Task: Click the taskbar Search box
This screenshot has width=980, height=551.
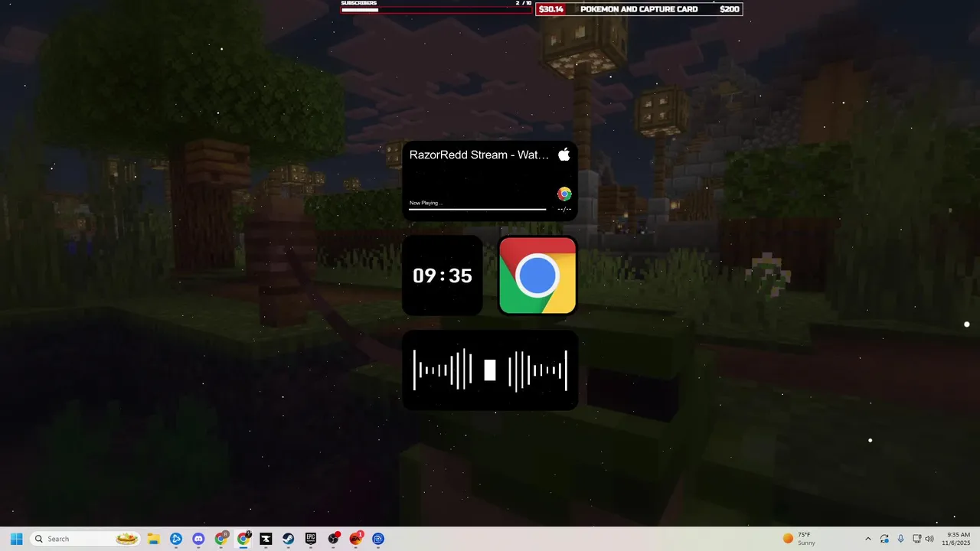Action: click(x=87, y=539)
